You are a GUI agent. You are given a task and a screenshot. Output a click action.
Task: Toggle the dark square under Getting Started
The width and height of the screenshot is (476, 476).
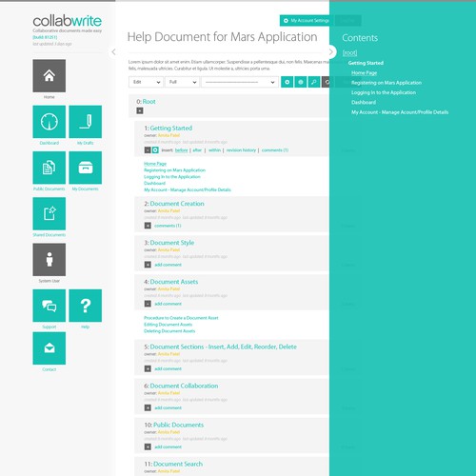(148, 150)
